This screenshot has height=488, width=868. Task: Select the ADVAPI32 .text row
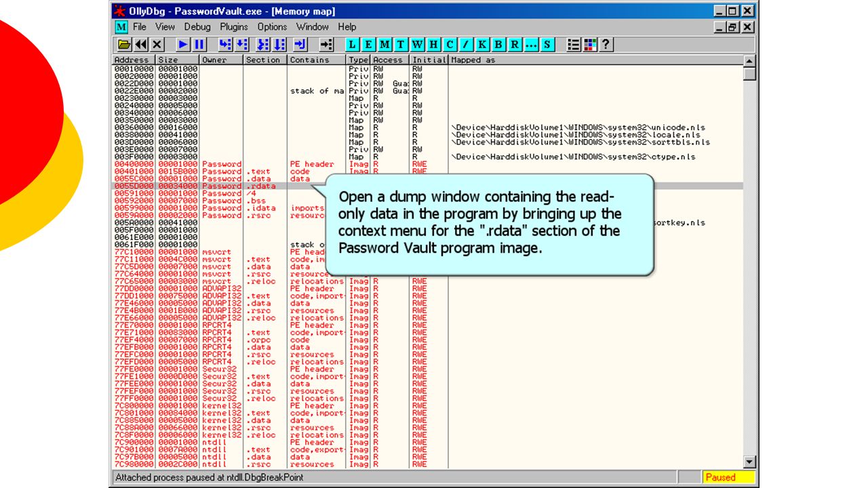[x=427, y=296]
